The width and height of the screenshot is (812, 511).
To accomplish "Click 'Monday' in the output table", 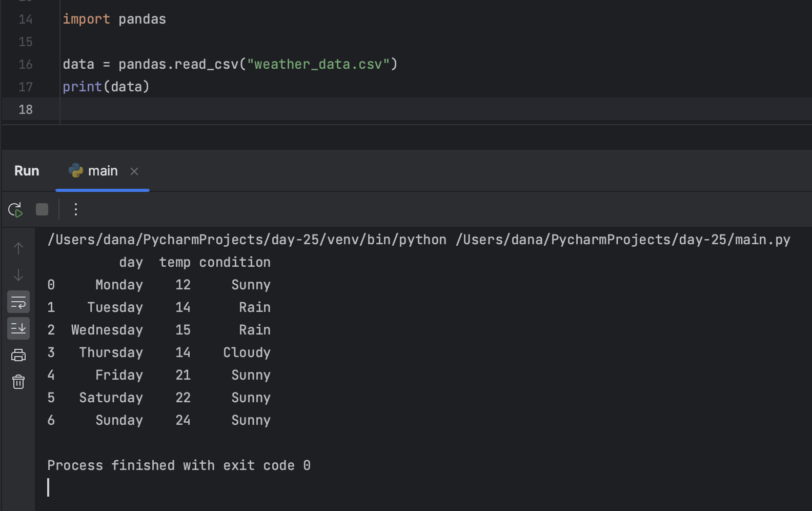I will point(119,285).
